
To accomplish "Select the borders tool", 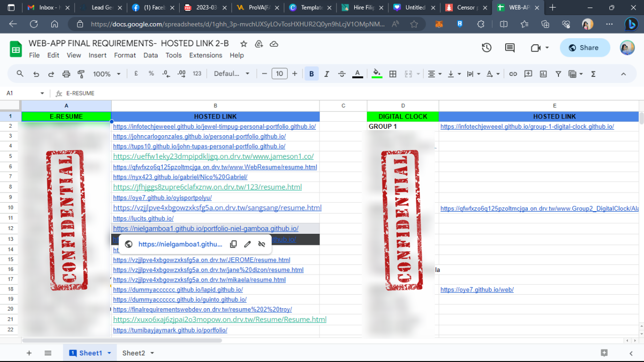I will (x=393, y=74).
